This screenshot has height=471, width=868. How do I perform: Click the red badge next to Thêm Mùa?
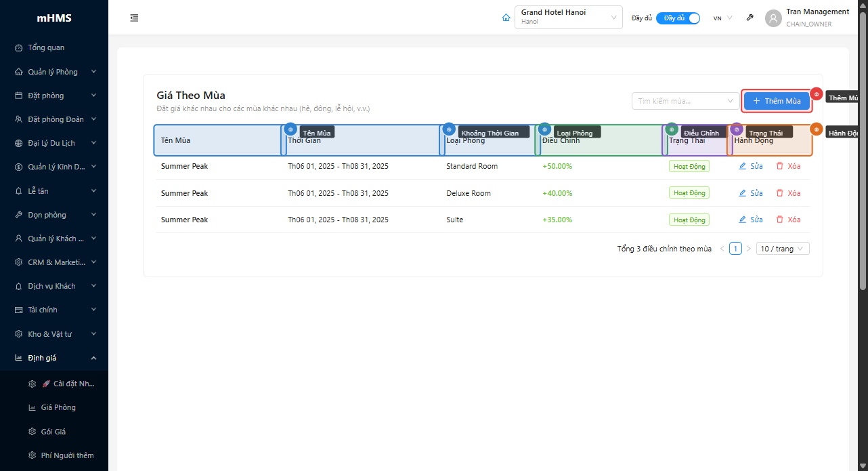(817, 94)
